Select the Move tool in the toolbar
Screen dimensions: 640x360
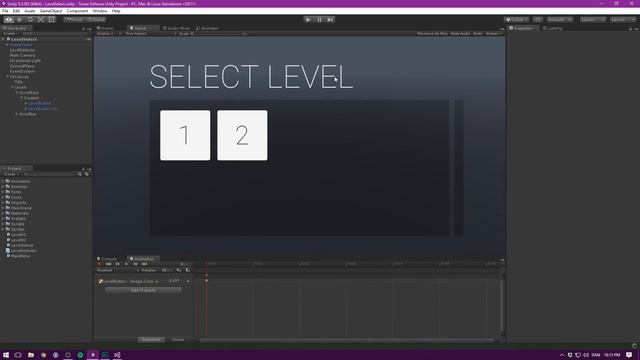pyautogui.click(x=19, y=20)
